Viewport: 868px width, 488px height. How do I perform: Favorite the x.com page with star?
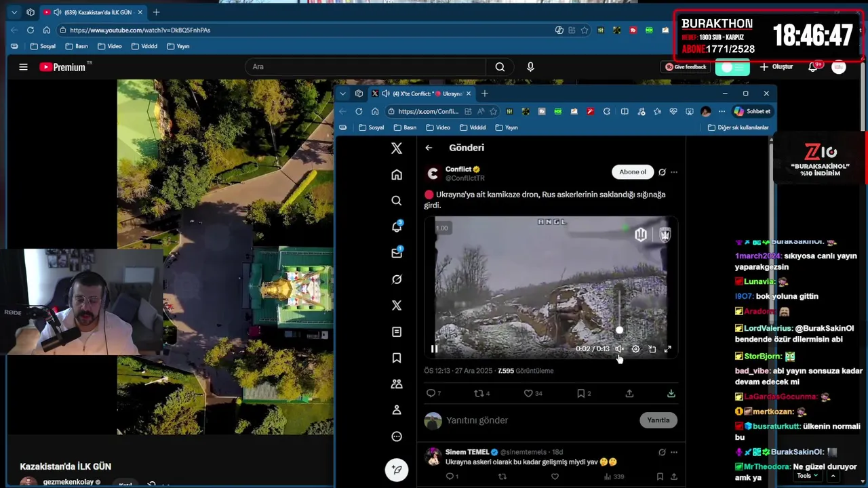tap(494, 111)
